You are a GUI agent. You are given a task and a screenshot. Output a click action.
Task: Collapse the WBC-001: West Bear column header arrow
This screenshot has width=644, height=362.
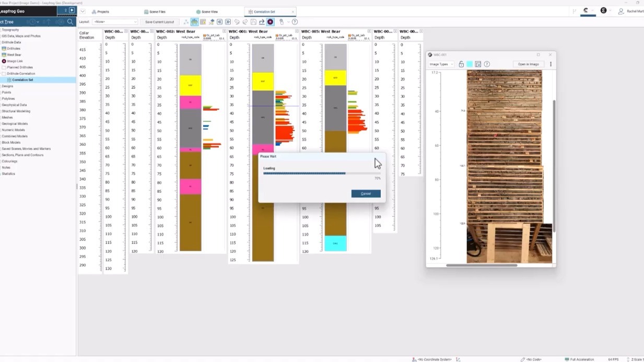click(298, 31)
